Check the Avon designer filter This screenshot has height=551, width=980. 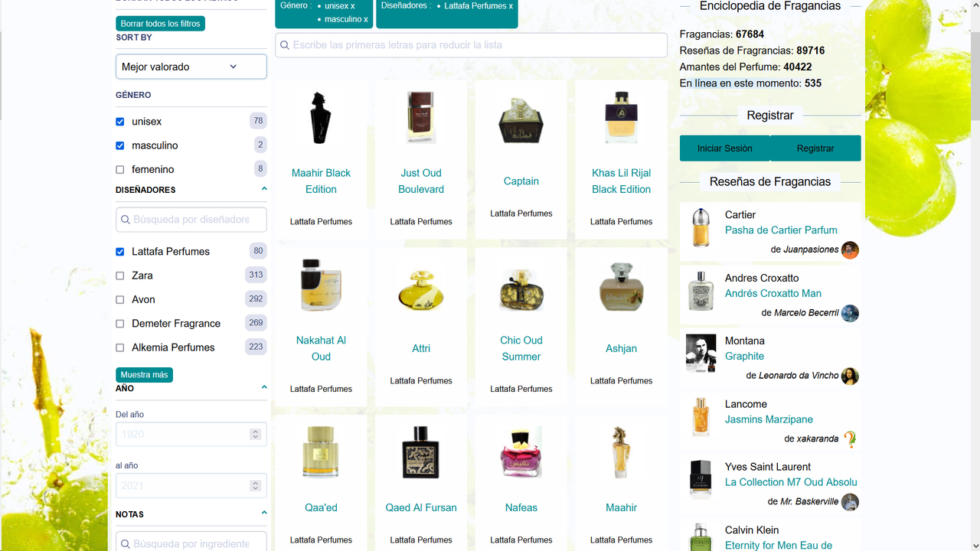pyautogui.click(x=119, y=300)
